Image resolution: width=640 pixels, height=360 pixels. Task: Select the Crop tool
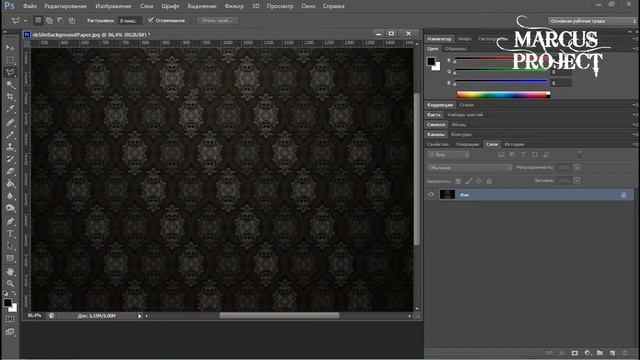tap(10, 97)
